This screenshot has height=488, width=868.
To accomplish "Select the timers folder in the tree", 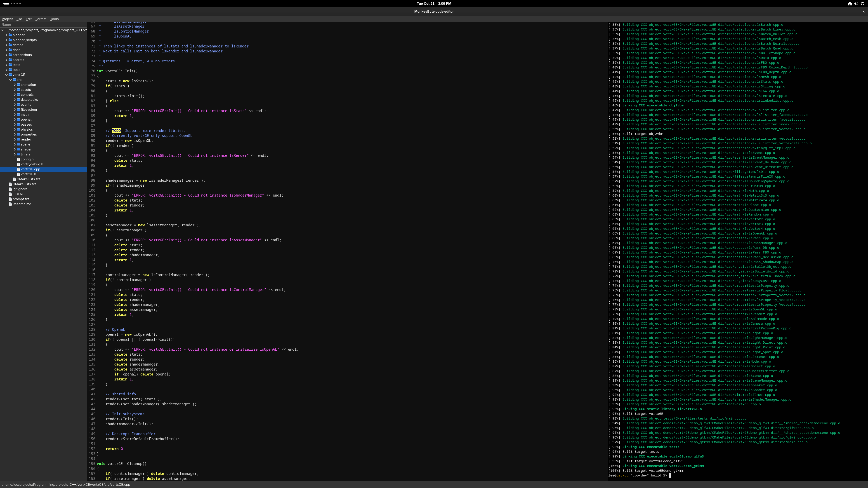I will point(26,154).
